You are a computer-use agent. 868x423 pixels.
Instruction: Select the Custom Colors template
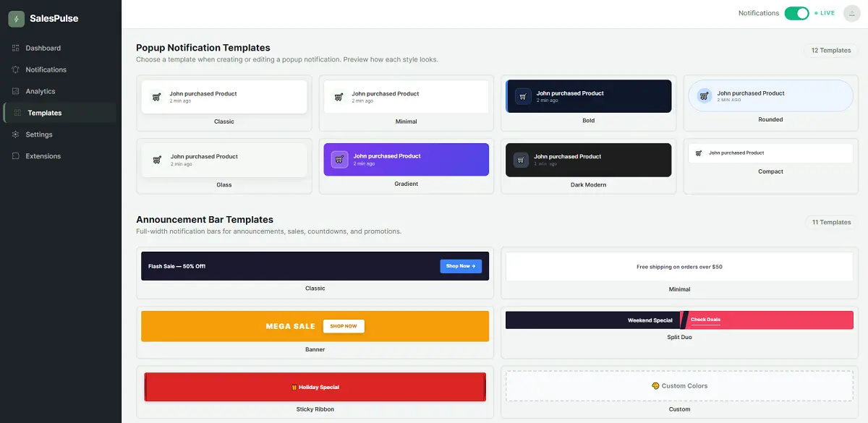679,385
